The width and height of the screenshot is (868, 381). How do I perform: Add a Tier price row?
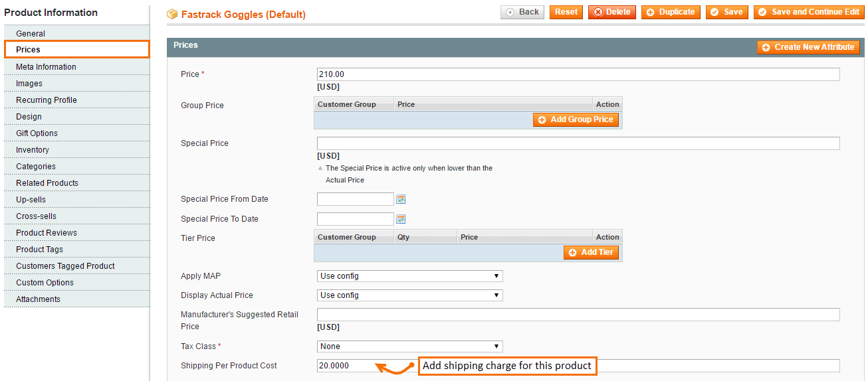click(x=591, y=252)
